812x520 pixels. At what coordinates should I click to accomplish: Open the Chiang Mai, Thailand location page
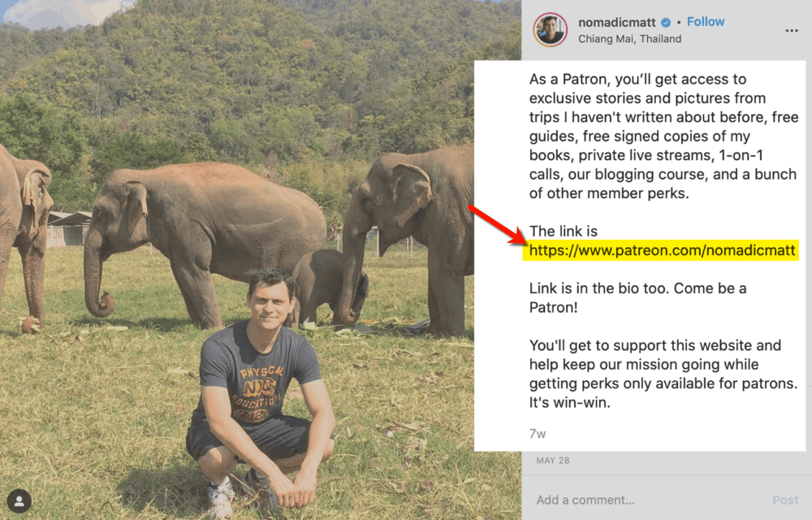coord(630,38)
